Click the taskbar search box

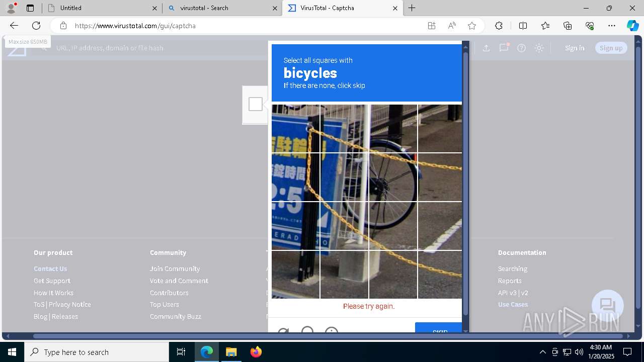pos(97,352)
